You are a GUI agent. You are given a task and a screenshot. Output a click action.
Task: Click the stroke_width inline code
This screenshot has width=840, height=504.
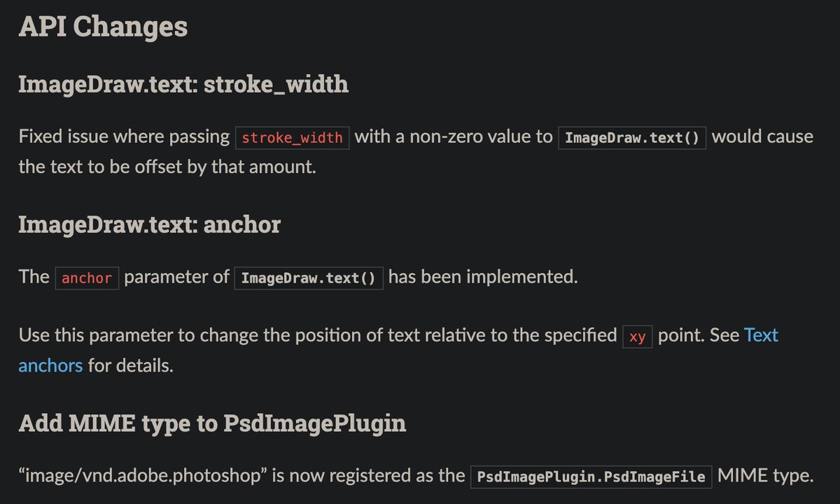tap(293, 137)
